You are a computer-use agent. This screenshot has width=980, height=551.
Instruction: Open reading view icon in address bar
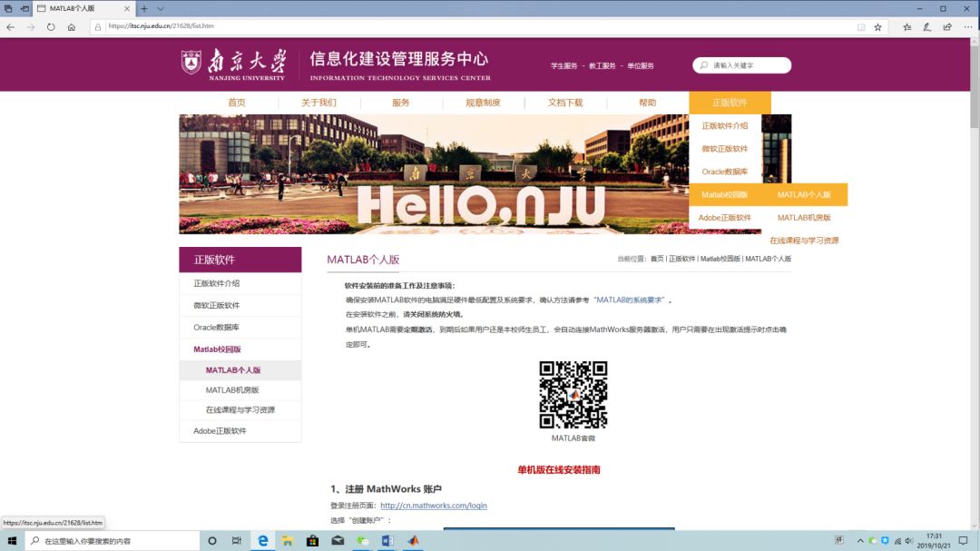[860, 27]
